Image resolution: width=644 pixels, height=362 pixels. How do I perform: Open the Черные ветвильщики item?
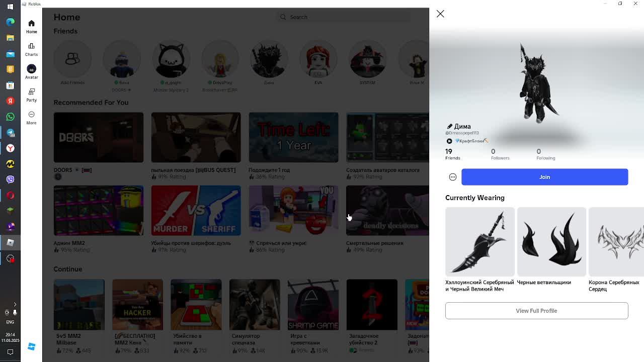551,242
